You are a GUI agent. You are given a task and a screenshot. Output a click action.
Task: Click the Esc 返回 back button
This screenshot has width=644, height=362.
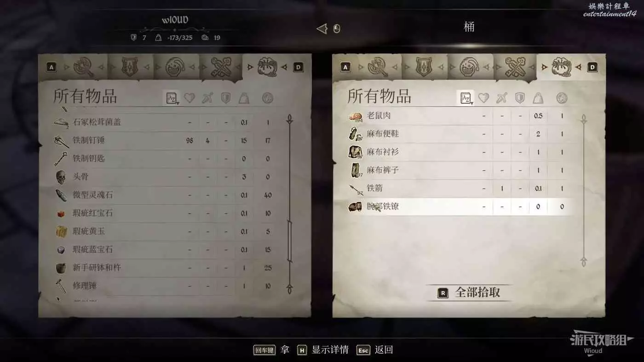coord(375,350)
